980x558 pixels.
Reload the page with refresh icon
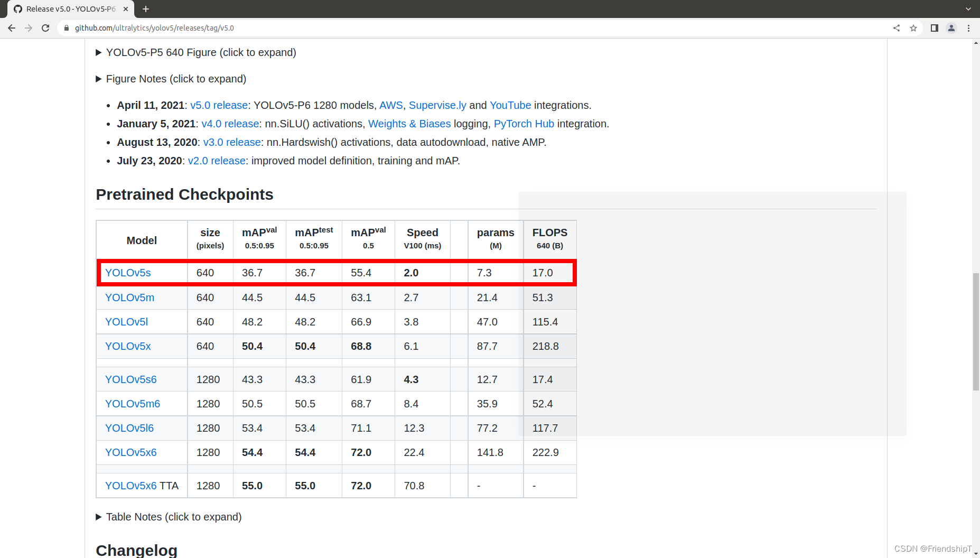pyautogui.click(x=45, y=28)
